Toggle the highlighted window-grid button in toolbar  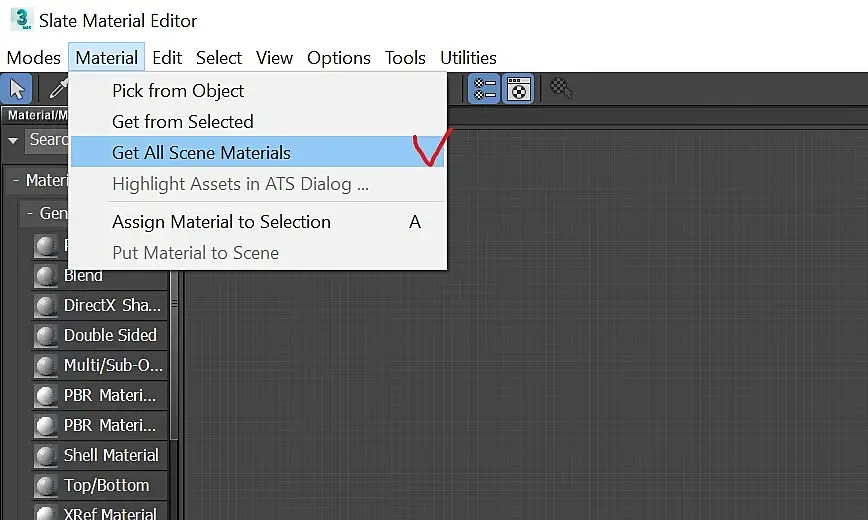(x=518, y=89)
